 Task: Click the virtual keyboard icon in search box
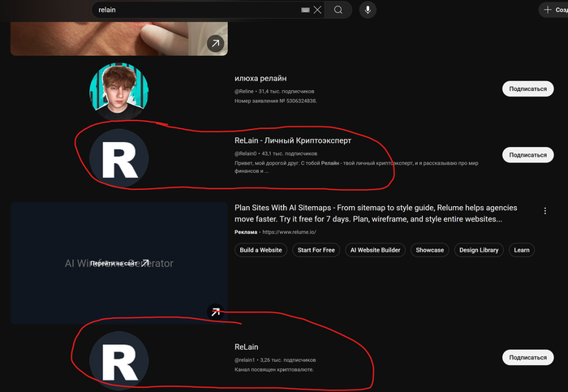click(305, 10)
